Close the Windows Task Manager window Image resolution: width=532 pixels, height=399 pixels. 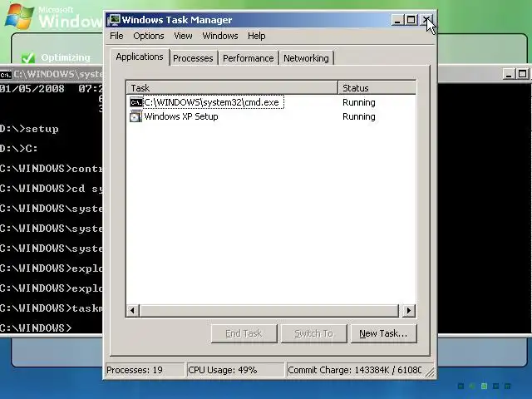tap(426, 20)
